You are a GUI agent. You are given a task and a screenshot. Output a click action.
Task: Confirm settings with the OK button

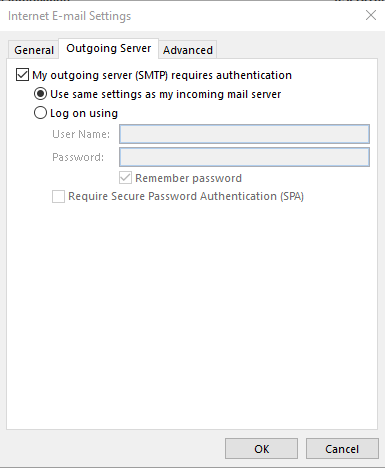pyautogui.click(x=261, y=449)
